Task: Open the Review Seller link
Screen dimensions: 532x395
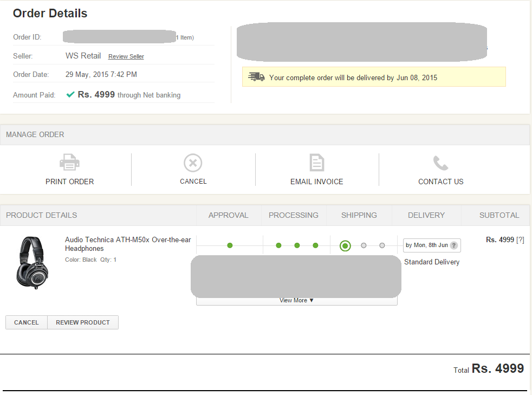Action: click(126, 56)
